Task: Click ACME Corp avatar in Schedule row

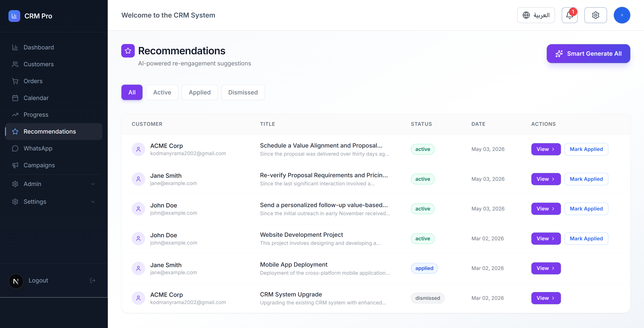Action: (x=138, y=149)
